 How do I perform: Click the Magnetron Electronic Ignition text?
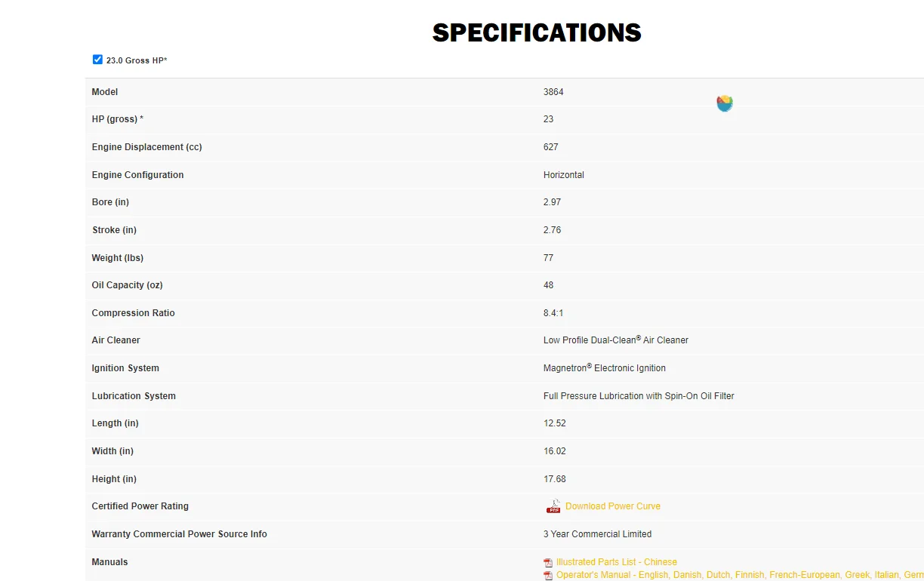(x=605, y=368)
